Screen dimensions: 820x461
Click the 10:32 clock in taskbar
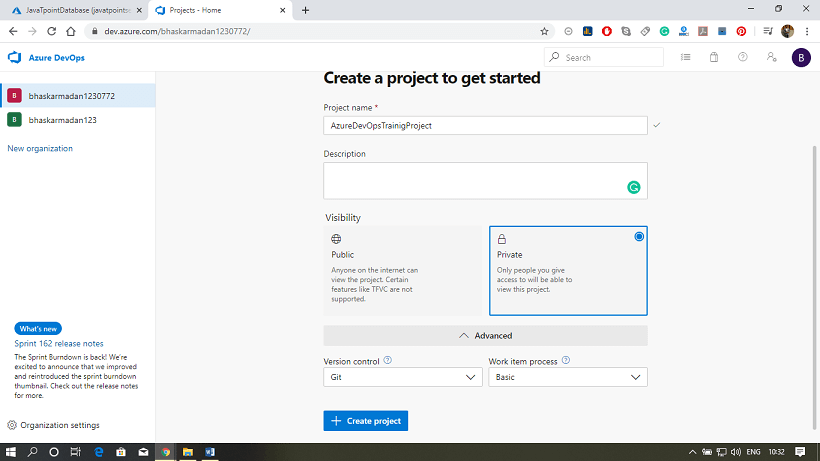777,452
